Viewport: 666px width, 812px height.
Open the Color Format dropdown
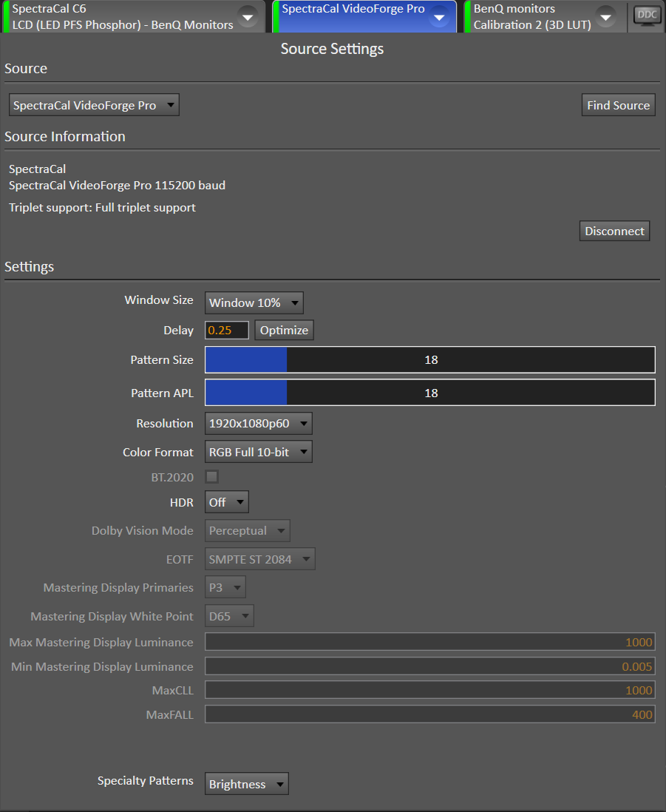pyautogui.click(x=258, y=452)
